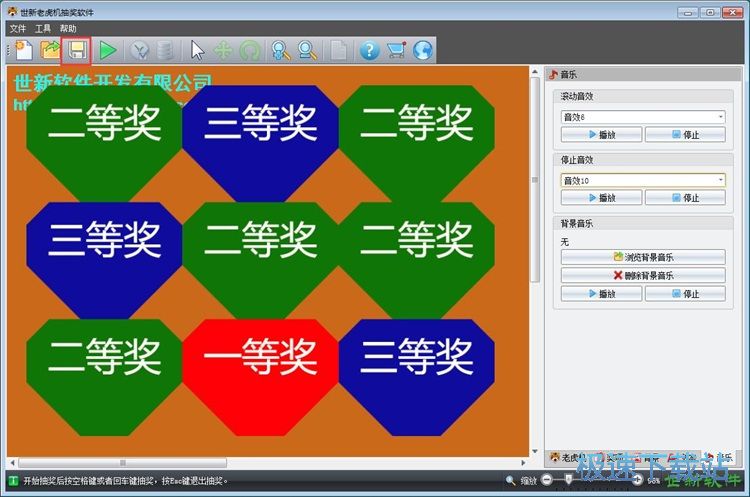Click the 无 background music label

(565, 242)
